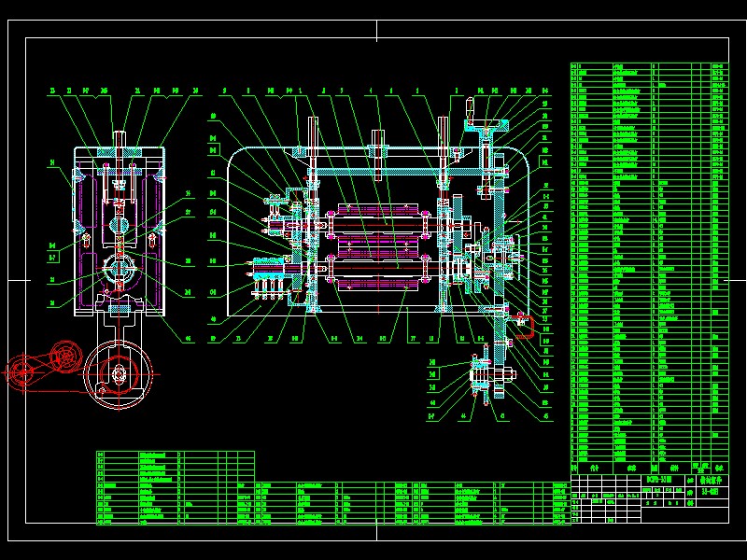747x560 pixels.
Task: Click the tall vertical gear plate at the main view's right
Action: 499,276
